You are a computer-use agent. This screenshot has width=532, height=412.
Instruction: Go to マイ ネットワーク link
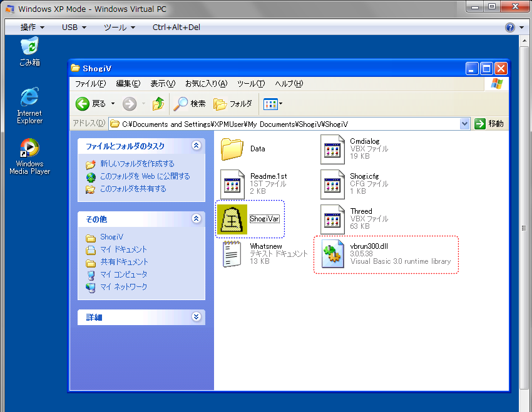123,287
